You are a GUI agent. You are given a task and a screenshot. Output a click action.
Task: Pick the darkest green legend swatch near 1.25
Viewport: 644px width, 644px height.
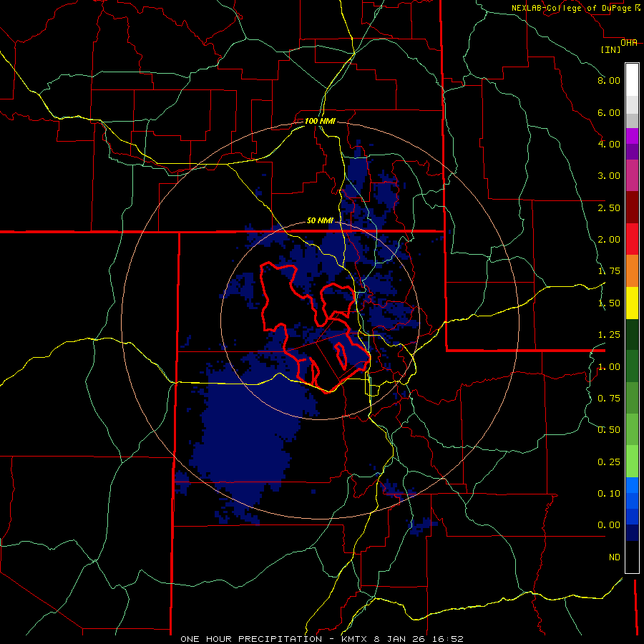click(x=632, y=334)
